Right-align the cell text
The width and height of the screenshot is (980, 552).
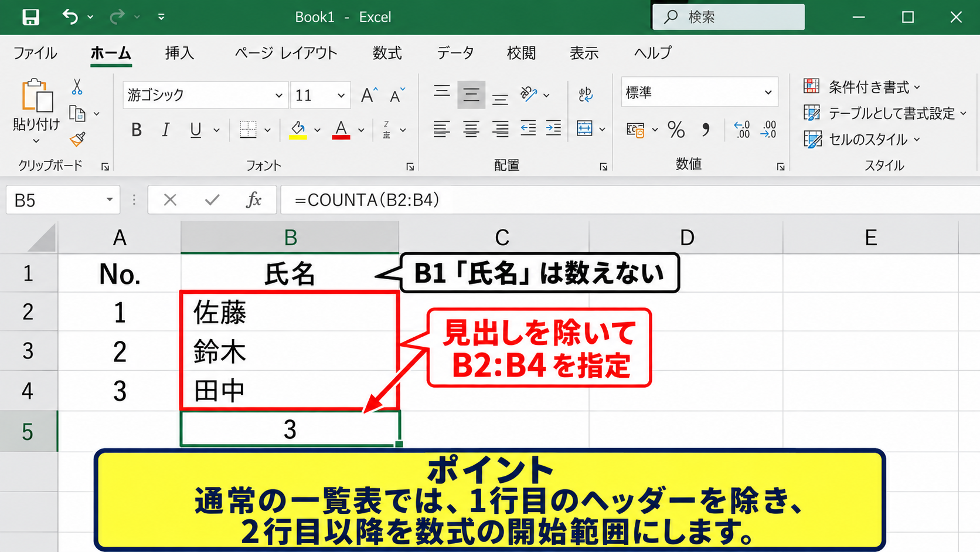coord(500,128)
